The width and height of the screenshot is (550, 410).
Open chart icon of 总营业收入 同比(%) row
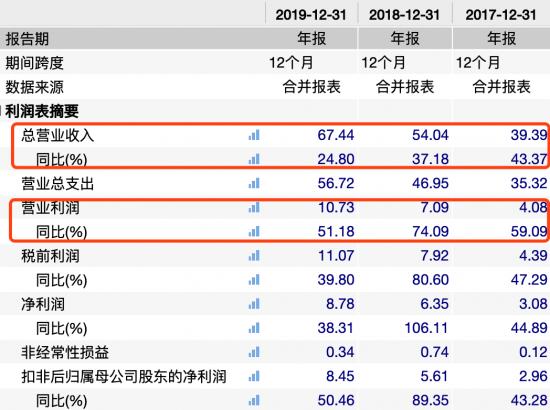(254, 159)
